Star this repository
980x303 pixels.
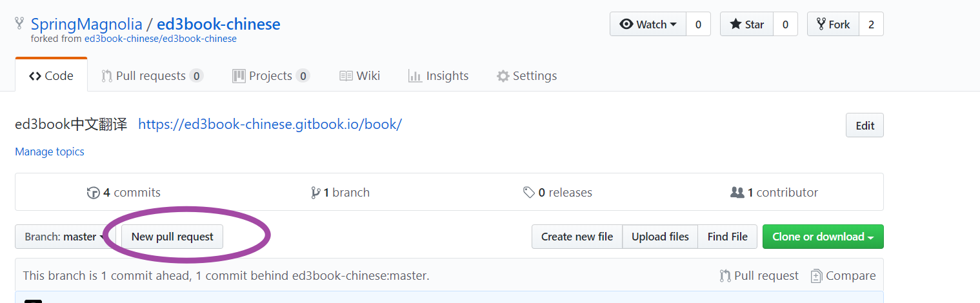(x=746, y=24)
